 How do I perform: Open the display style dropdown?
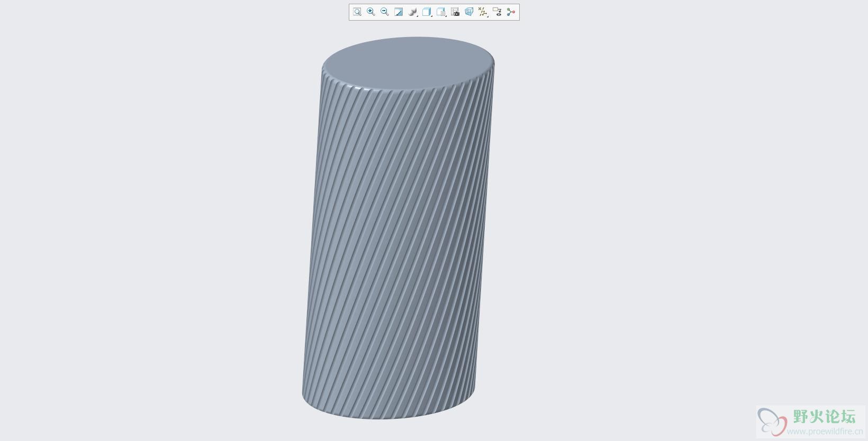pyautogui.click(x=427, y=12)
